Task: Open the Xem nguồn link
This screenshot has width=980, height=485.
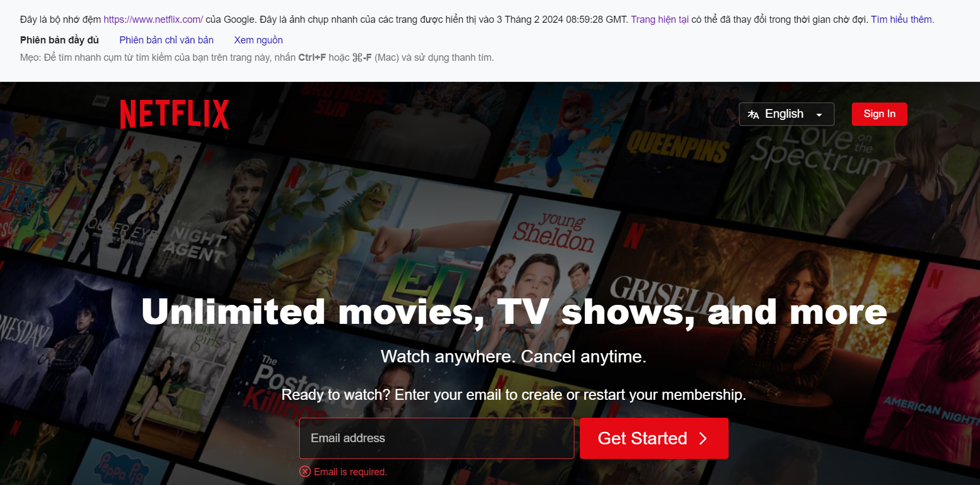Action: pos(258,40)
